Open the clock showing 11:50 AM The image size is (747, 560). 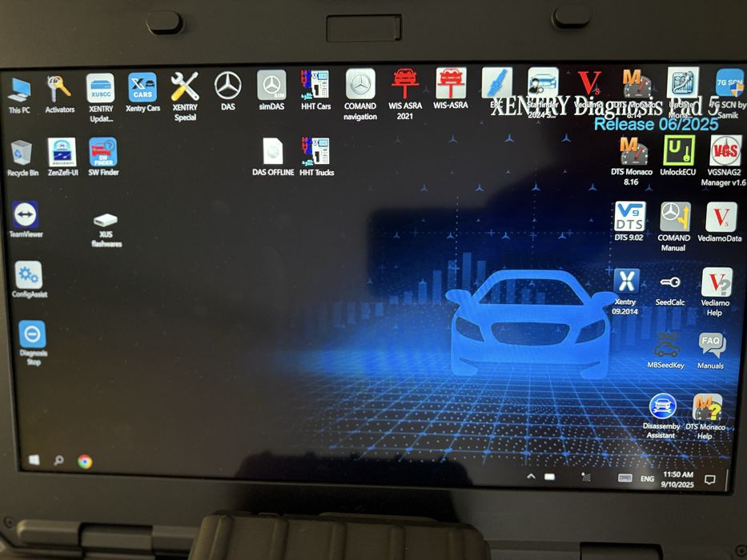678,479
